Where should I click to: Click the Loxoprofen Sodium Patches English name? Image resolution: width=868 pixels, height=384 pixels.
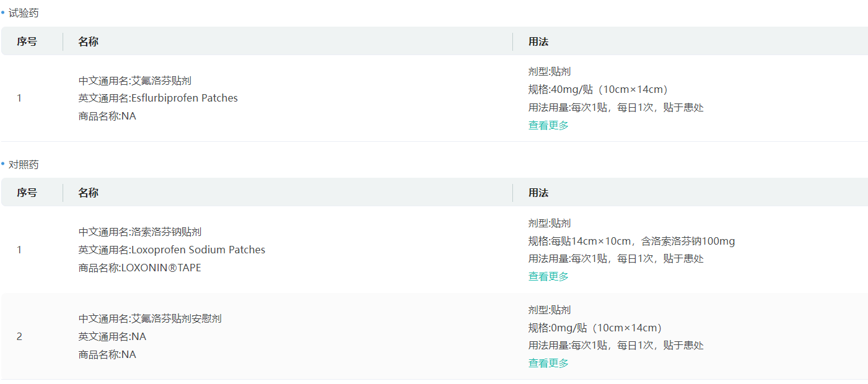(x=198, y=250)
